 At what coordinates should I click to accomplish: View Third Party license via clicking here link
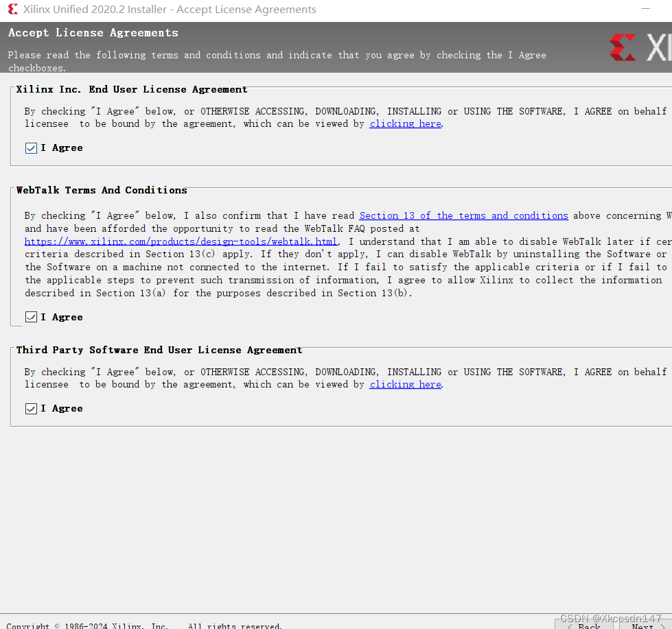coord(406,385)
